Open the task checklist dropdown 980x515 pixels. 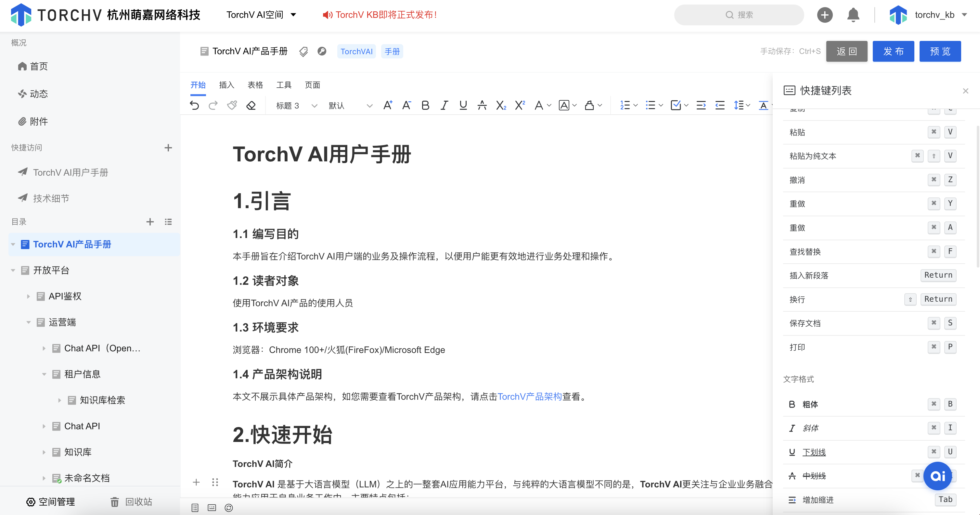coord(686,105)
